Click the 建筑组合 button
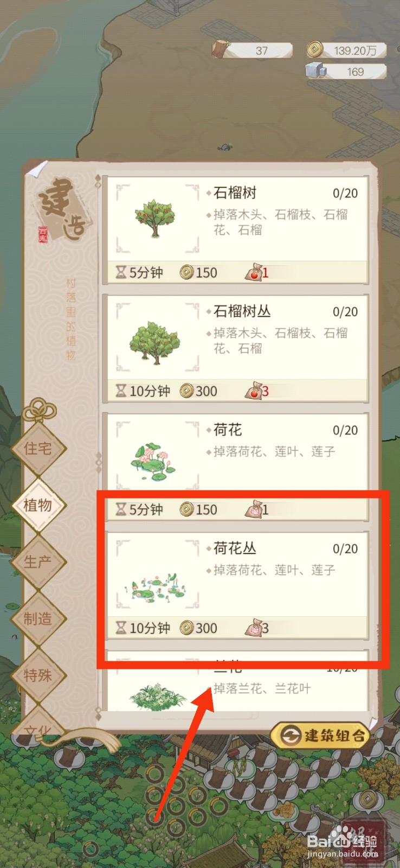Screen dimensions: 400x868 tap(321, 736)
